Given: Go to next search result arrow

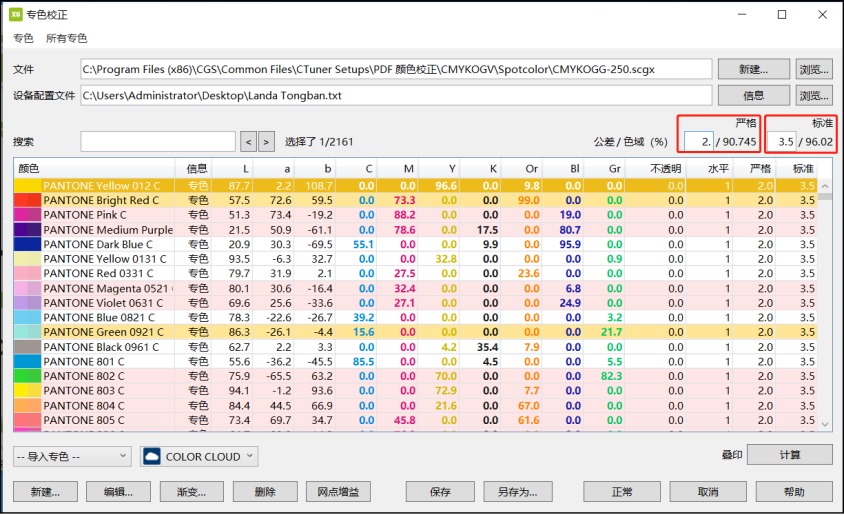Looking at the screenshot, I should pos(266,142).
